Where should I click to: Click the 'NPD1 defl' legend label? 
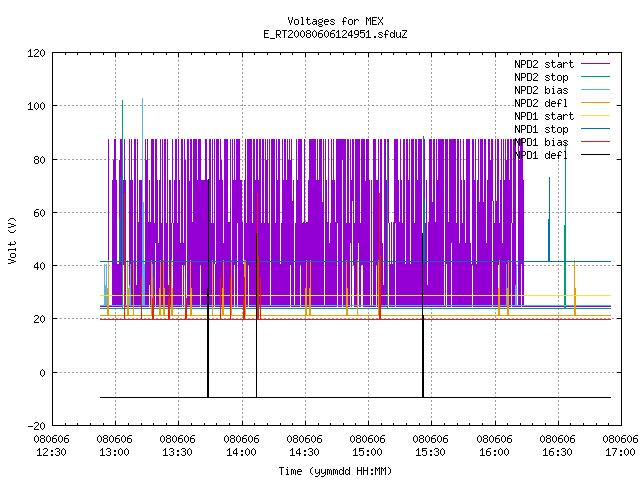(x=541, y=156)
